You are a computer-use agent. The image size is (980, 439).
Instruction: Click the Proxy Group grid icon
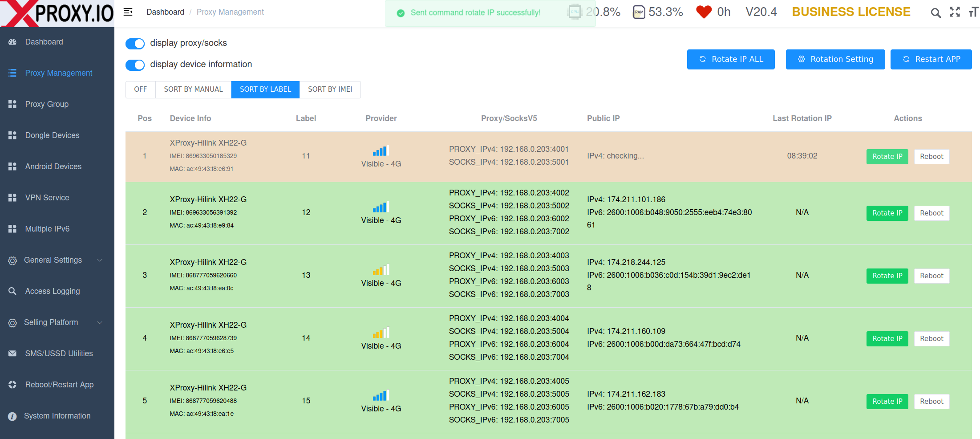pos(12,104)
